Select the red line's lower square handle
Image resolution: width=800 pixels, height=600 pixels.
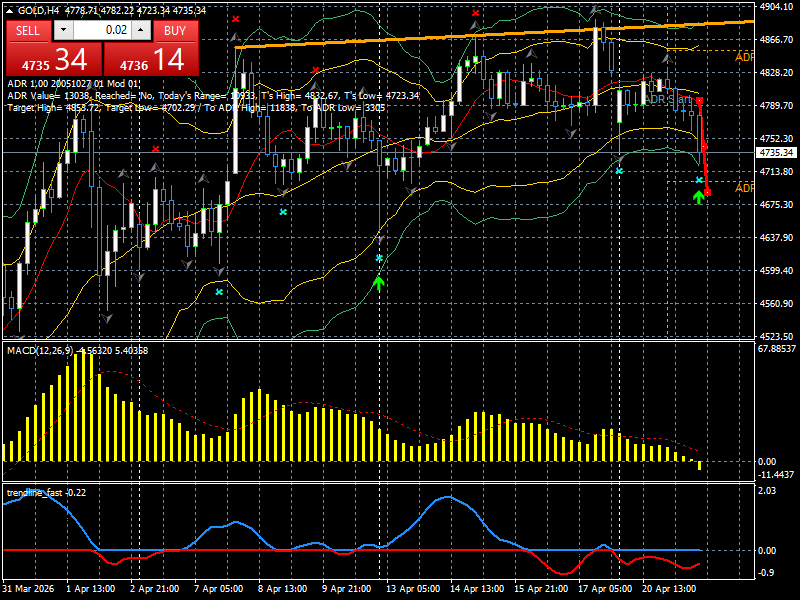tap(708, 193)
